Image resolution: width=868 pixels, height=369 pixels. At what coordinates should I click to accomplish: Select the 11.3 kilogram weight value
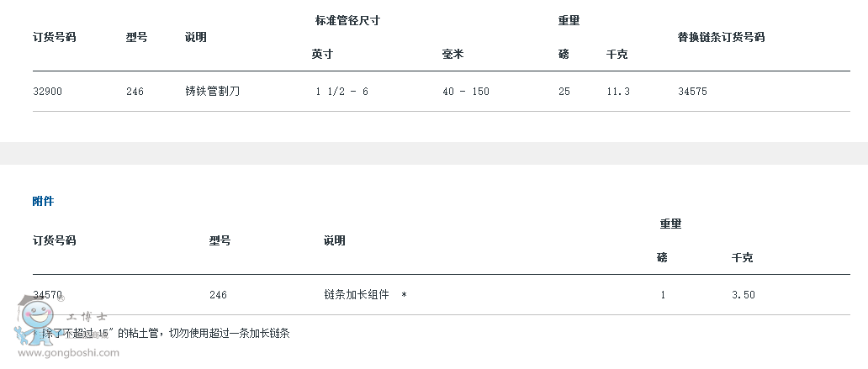click(x=618, y=92)
